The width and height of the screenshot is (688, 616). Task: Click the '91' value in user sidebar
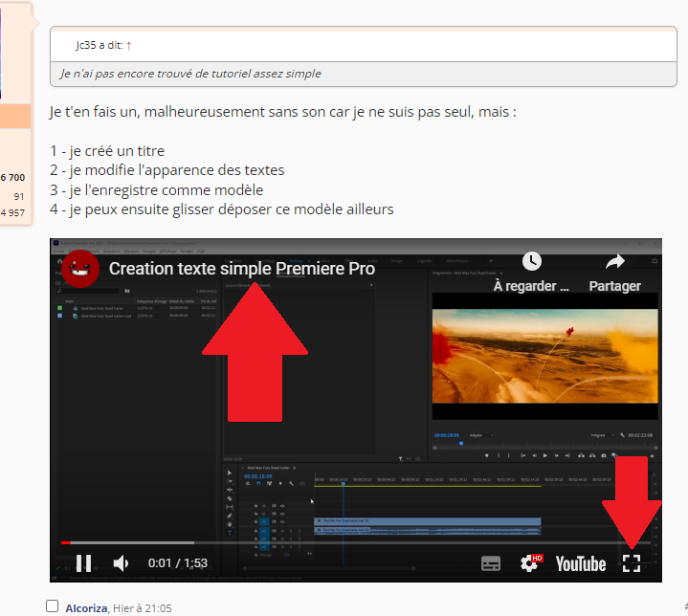19,196
